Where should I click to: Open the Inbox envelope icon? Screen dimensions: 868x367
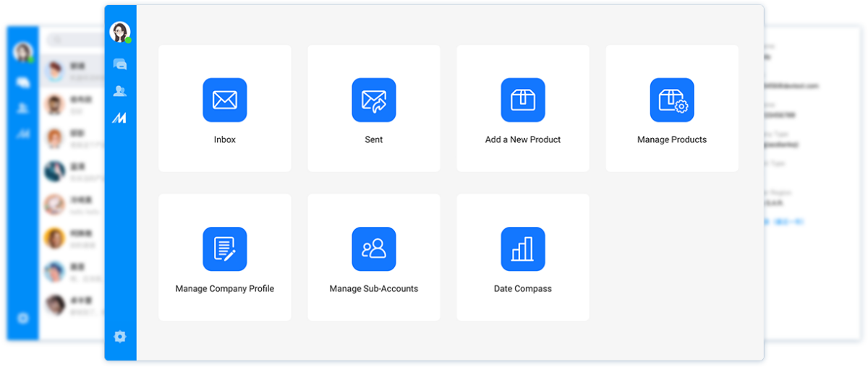pos(224,100)
